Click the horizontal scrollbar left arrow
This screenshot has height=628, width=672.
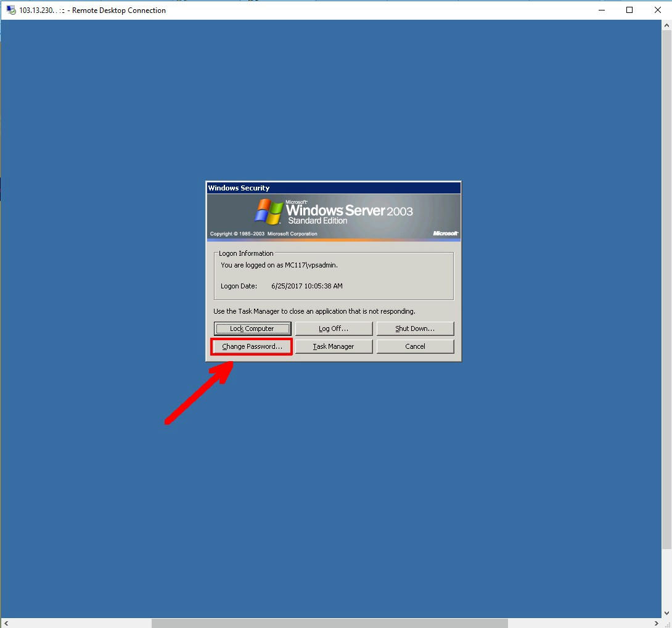click(x=6, y=623)
